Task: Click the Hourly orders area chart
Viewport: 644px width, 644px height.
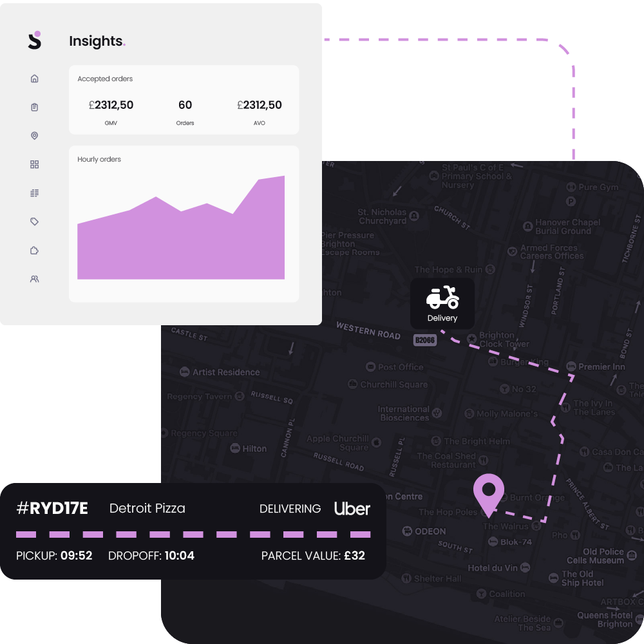Action: [x=181, y=238]
